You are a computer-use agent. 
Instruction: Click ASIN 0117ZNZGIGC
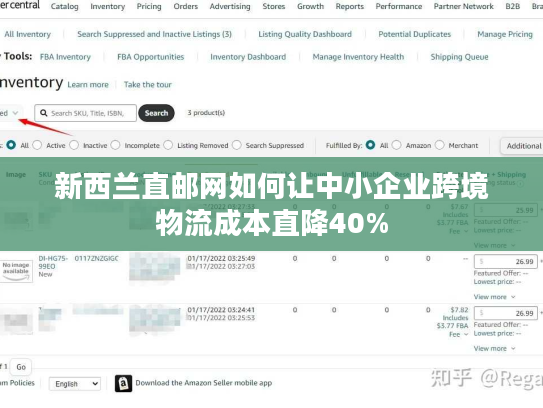[x=97, y=258]
